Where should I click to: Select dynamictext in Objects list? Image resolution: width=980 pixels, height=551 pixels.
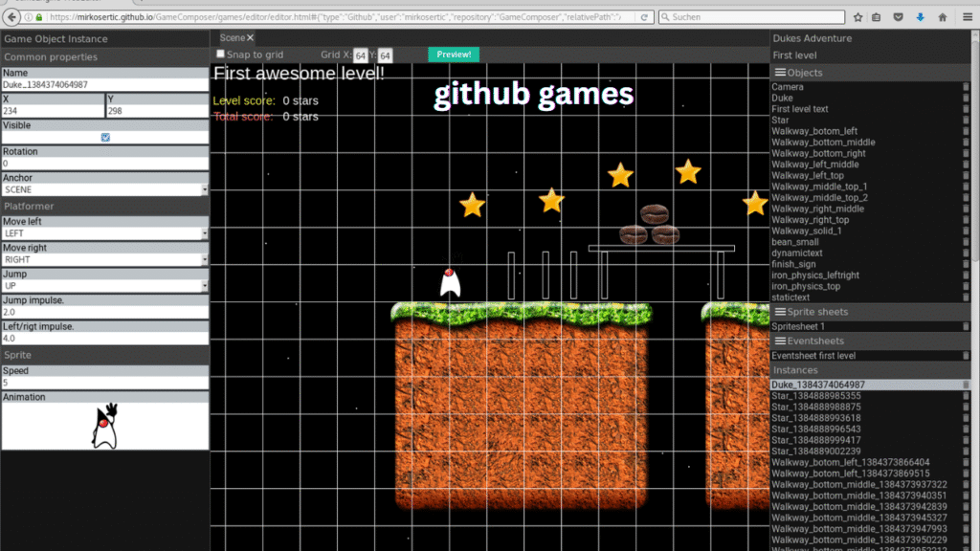tap(797, 253)
